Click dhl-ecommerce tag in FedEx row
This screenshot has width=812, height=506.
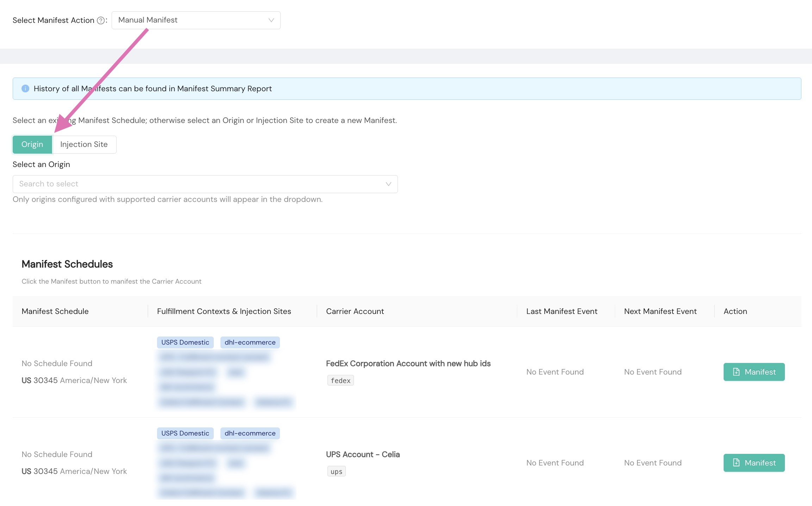(x=250, y=343)
